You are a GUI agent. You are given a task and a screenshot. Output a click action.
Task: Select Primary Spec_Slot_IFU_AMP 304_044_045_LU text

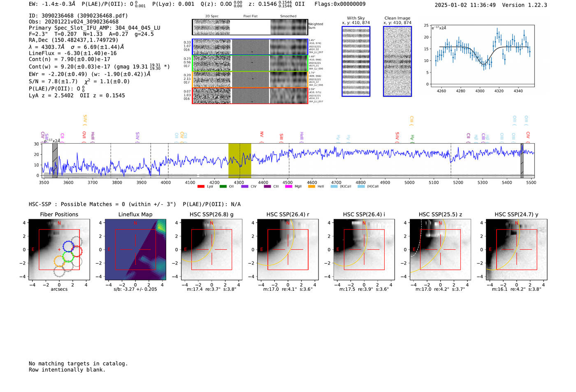(x=95, y=28)
